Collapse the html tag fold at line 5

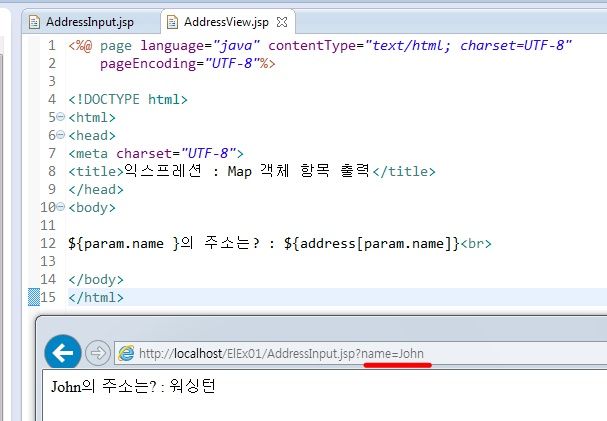(61, 116)
